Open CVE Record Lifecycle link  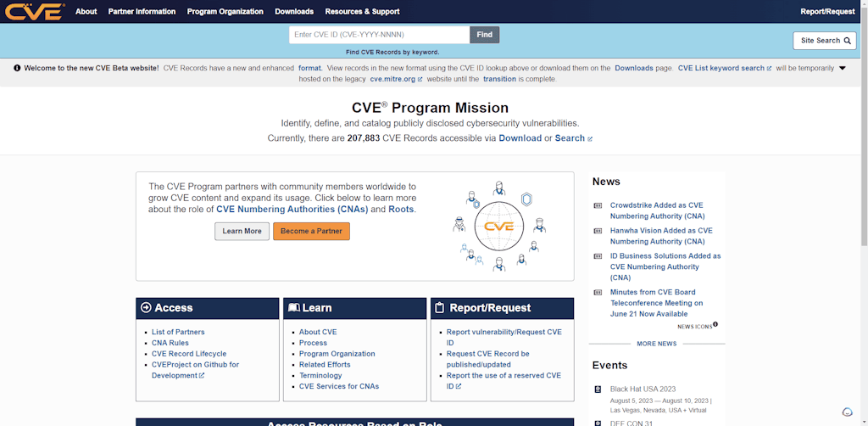point(189,353)
